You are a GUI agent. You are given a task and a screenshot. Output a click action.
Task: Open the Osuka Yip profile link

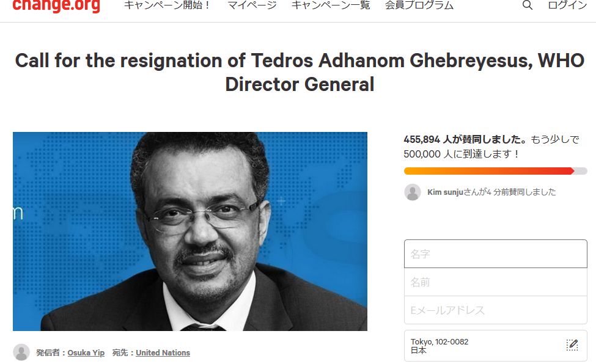pos(86,352)
